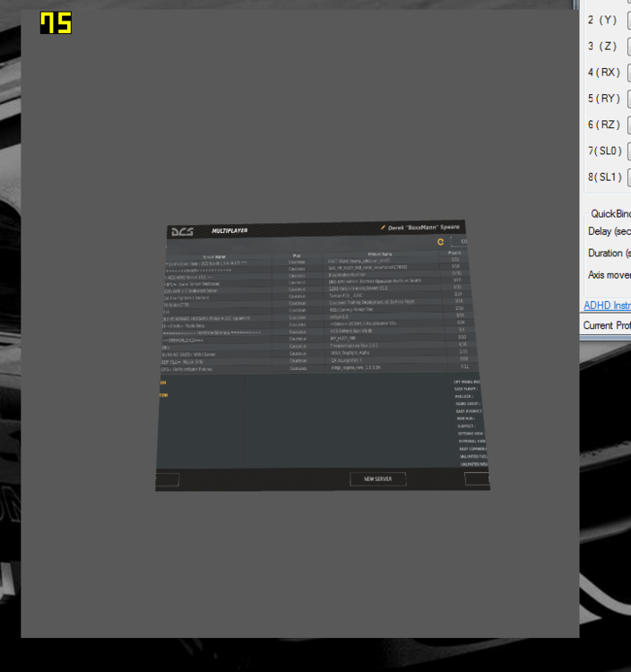Click the PADLOCK setting label

point(463,396)
